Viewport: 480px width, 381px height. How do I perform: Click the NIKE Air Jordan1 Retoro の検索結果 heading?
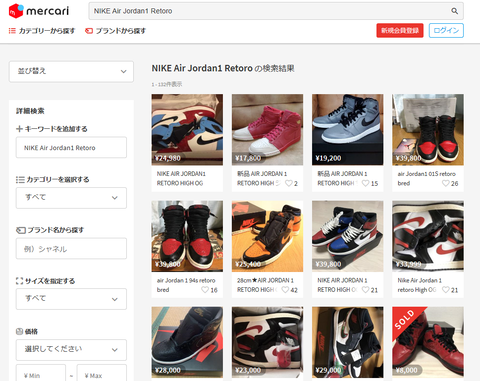[223, 68]
